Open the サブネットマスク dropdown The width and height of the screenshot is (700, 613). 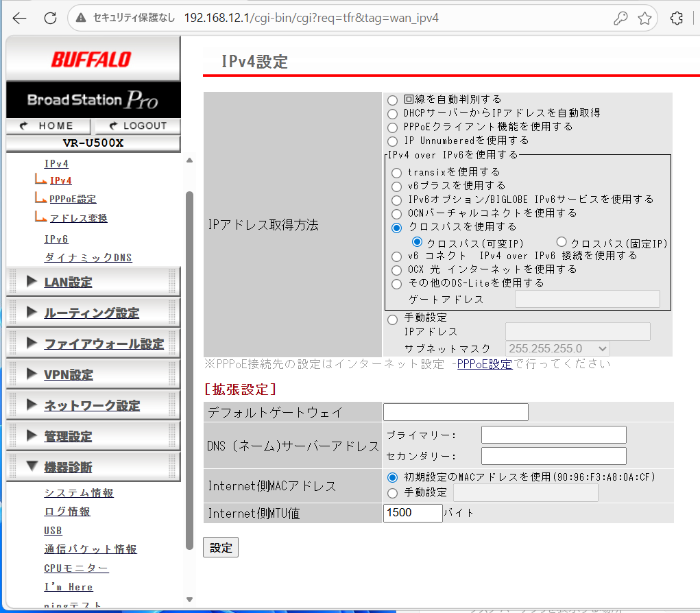click(557, 348)
